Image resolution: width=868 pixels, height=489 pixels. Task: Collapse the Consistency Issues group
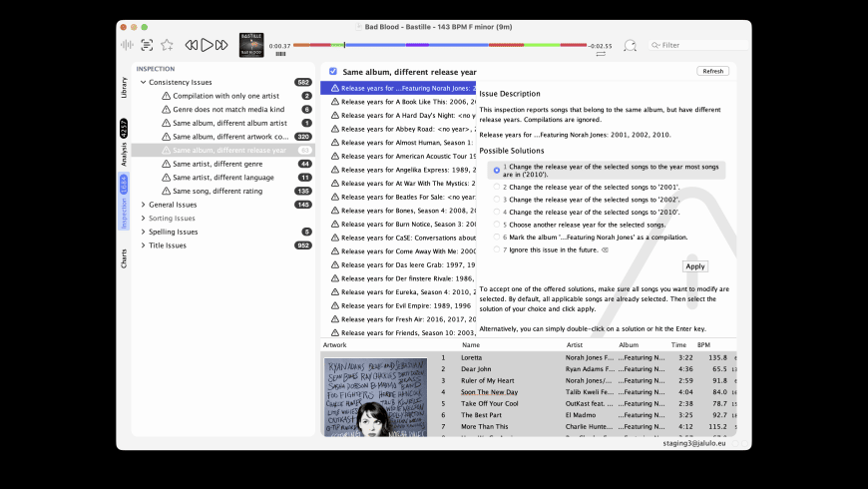pyautogui.click(x=143, y=82)
